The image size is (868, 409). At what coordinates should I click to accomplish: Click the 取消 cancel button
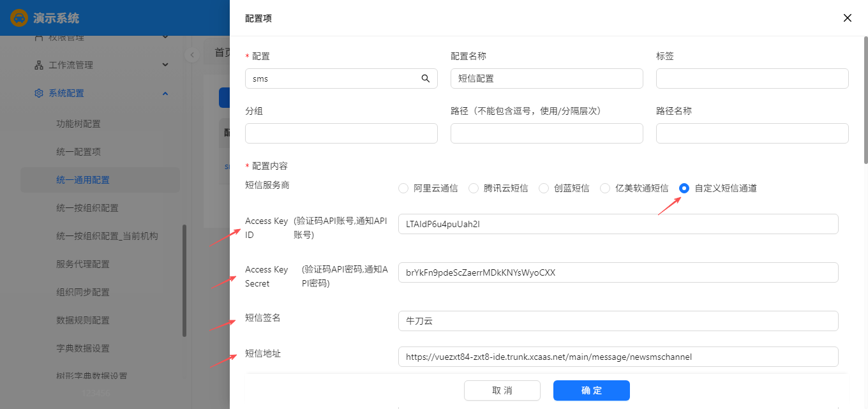(502, 390)
